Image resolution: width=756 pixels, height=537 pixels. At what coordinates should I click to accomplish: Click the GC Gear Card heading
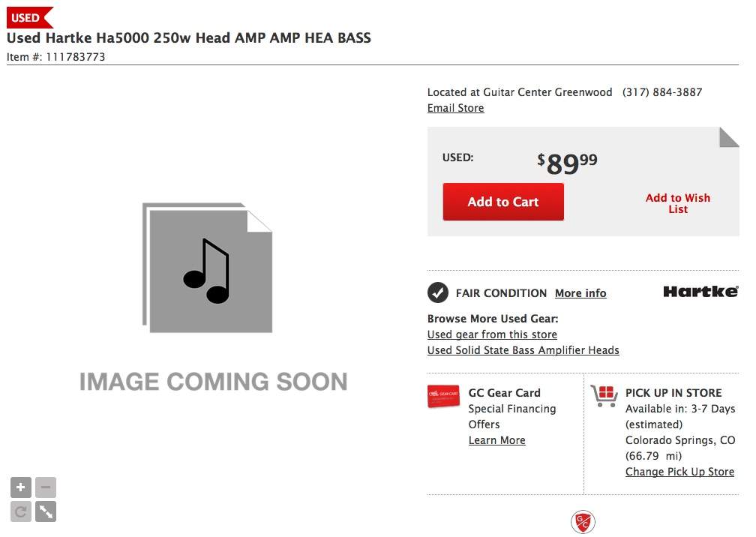click(504, 393)
